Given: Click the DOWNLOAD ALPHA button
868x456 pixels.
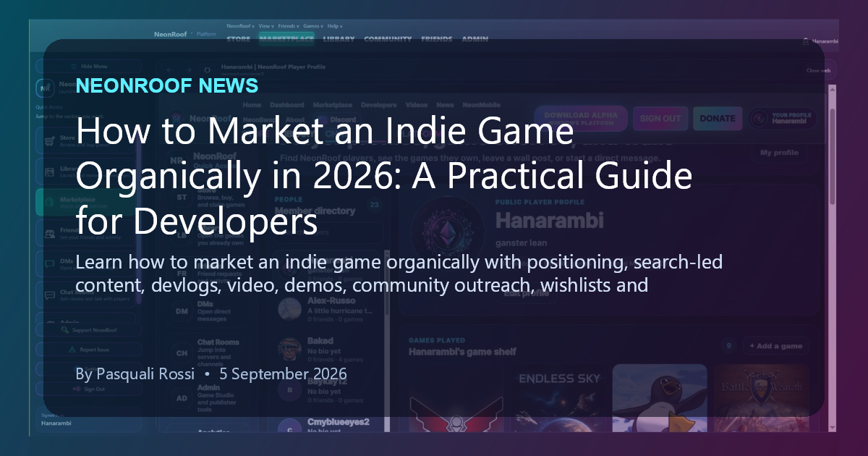Looking at the screenshot, I should click(x=581, y=118).
